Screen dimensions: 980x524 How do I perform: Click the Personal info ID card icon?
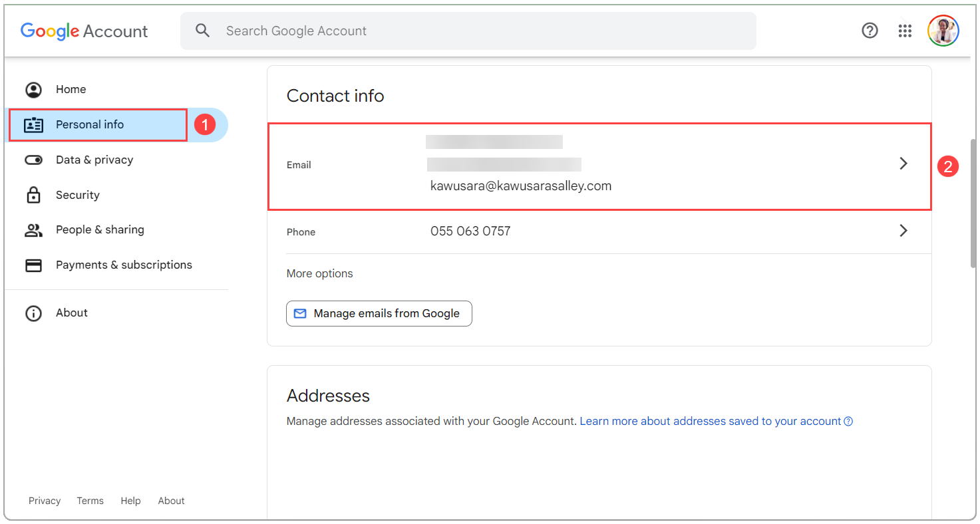click(33, 125)
